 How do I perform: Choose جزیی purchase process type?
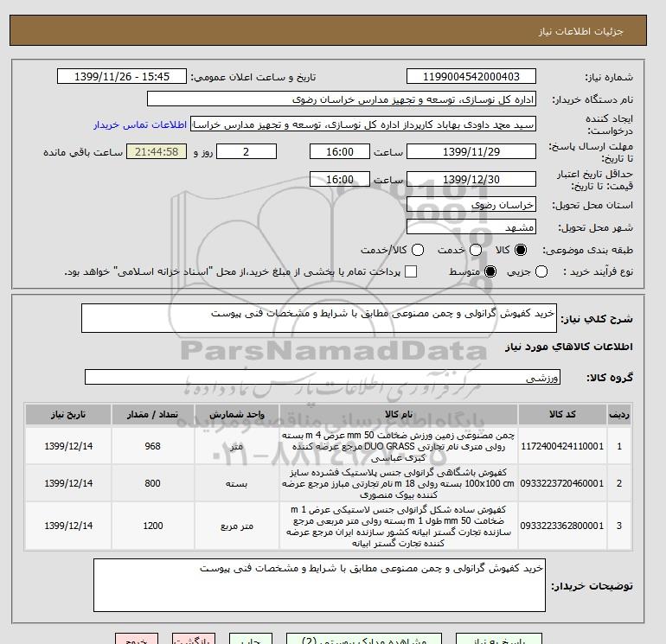pos(541,271)
